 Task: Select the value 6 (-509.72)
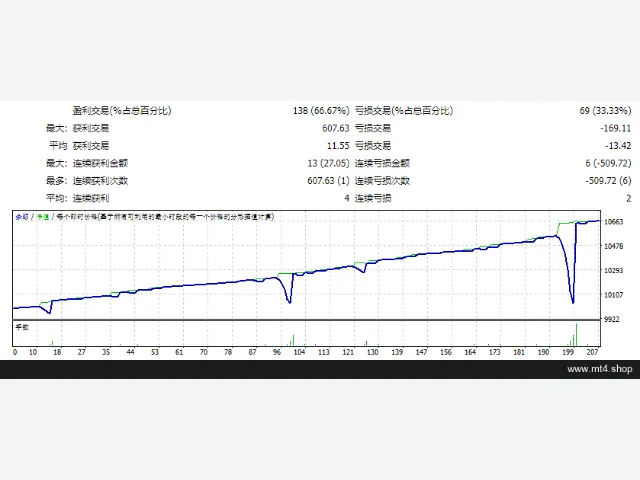coord(608,163)
